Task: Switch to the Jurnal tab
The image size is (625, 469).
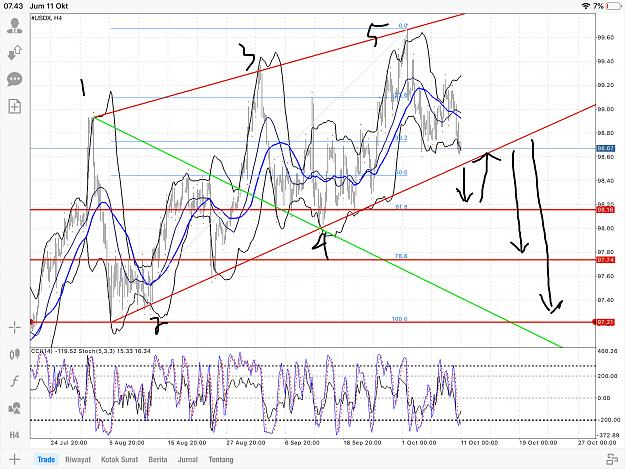Action: 188,459
